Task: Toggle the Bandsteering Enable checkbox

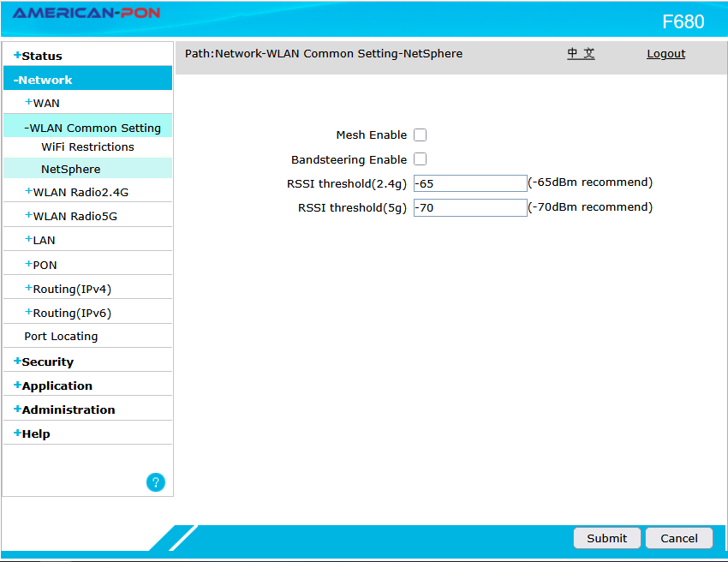Action: pos(420,159)
